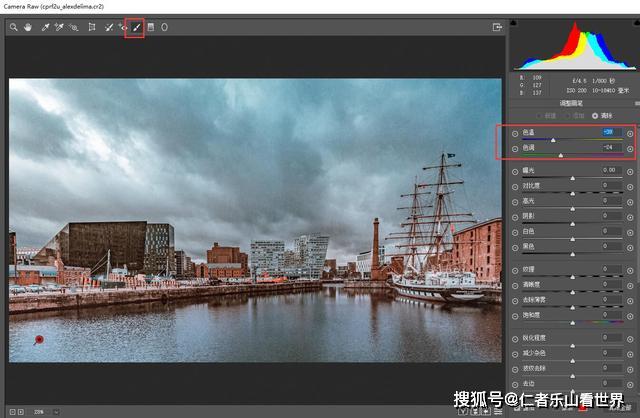Focus the 曝光 value field showing 0.00
Viewport: 640px width, 418px height.
coord(611,170)
